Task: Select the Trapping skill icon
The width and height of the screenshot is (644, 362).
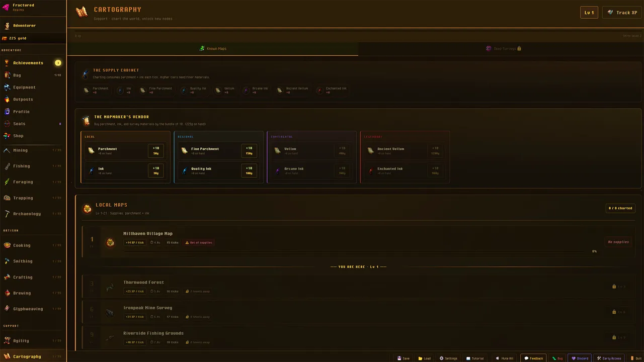Action: [x=7, y=198]
